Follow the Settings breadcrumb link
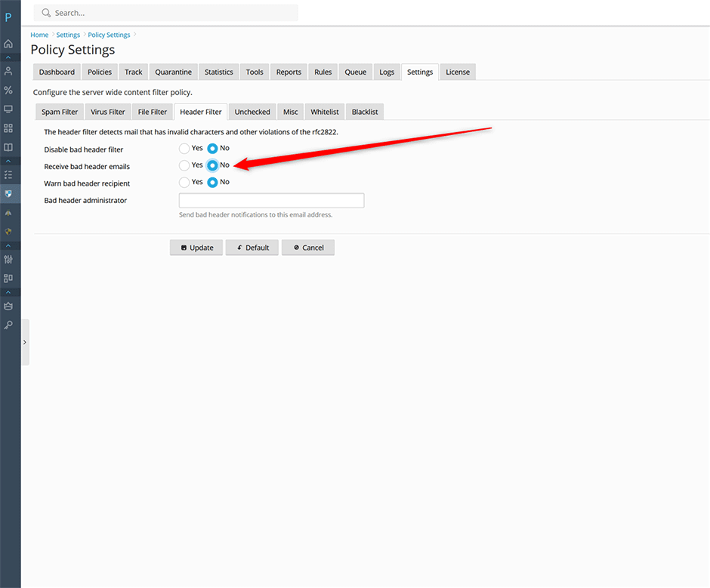Screen dimensions: 710x588 click(68, 35)
